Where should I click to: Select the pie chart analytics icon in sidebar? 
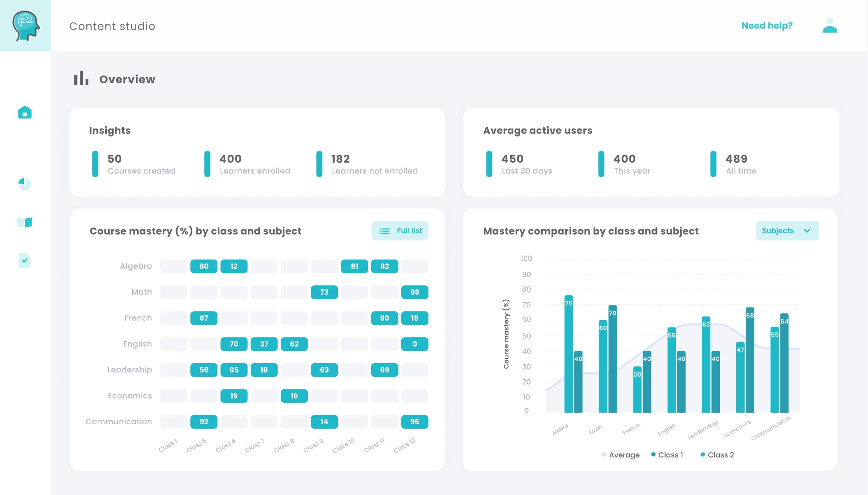click(x=25, y=184)
